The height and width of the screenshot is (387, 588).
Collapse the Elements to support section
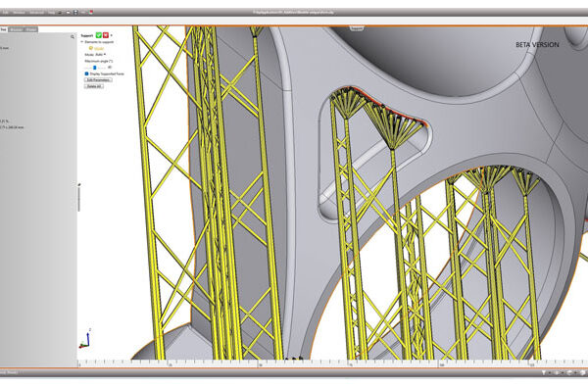coord(81,42)
